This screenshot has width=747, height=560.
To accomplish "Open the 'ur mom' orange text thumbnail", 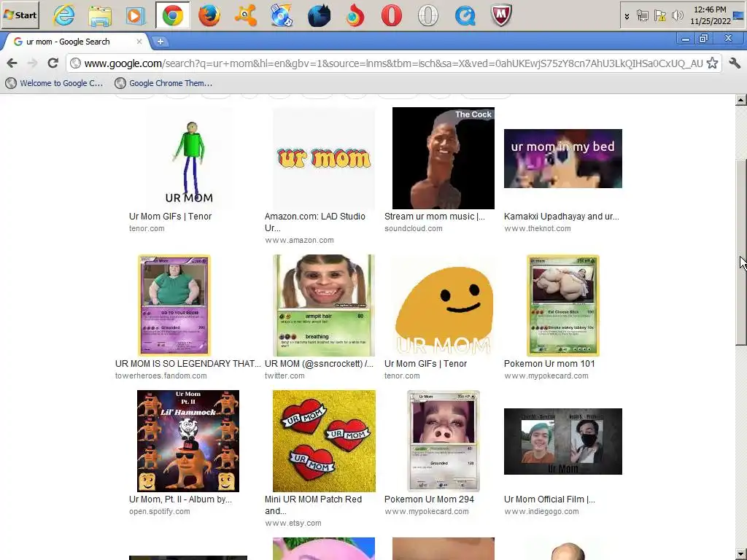I will click(323, 158).
